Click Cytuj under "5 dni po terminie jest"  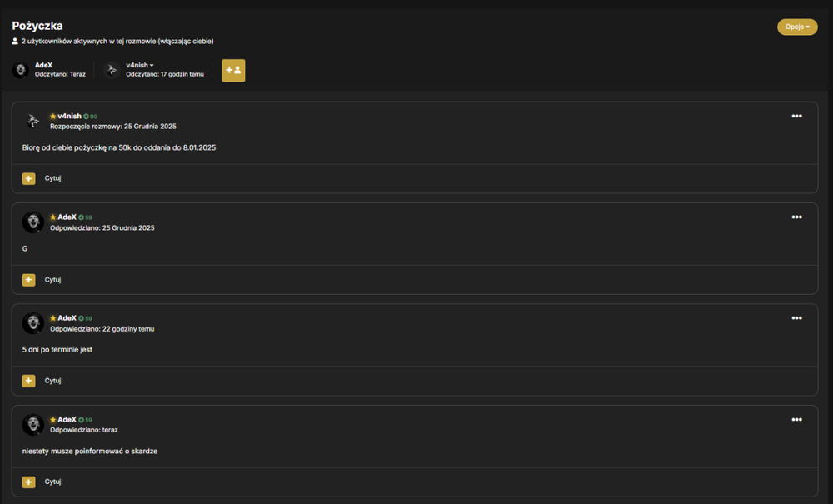pos(52,381)
